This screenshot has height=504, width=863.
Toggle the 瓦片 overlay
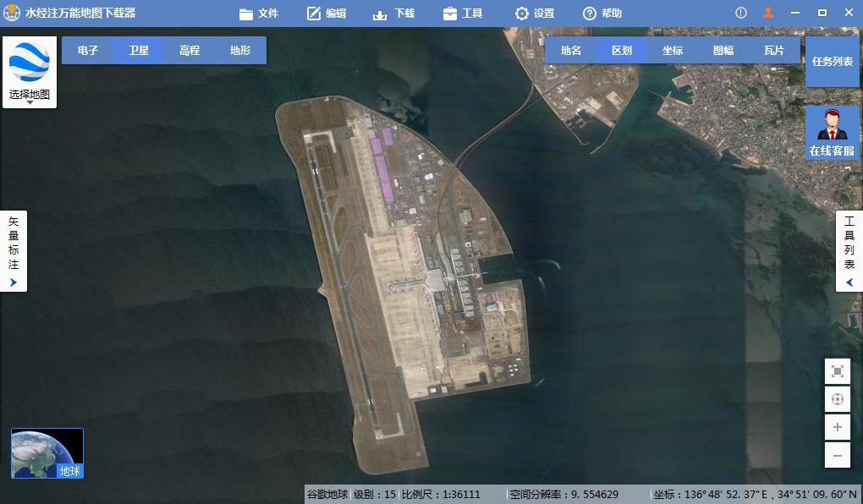(x=774, y=51)
